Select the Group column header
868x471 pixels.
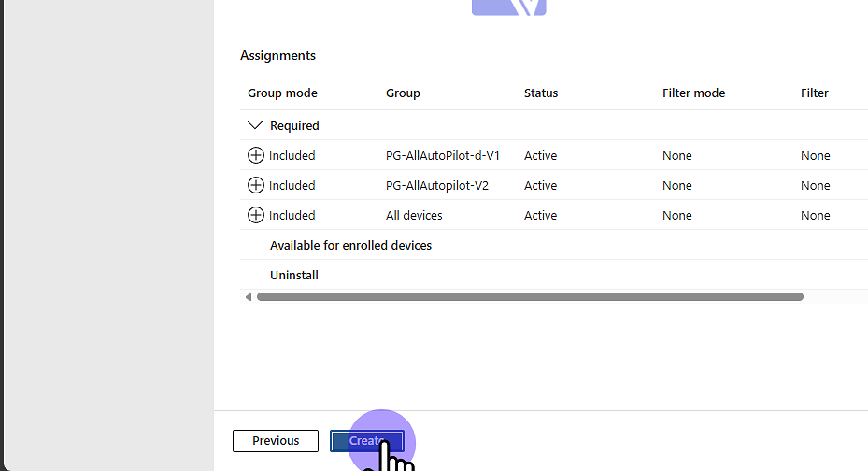[403, 93]
